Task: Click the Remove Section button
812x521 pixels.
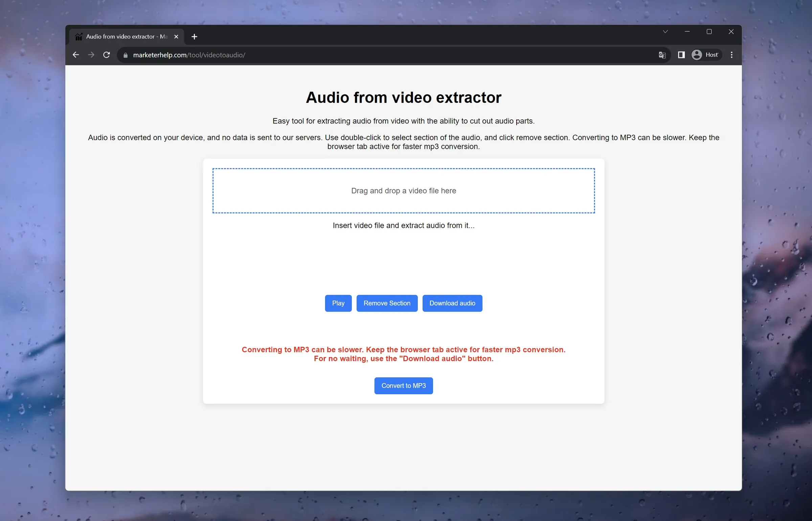Action: point(386,303)
